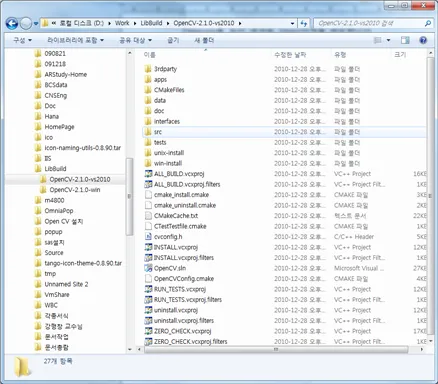This screenshot has height=384, width=438.
Task: Select the win-install folder icon
Action: pyautogui.click(x=148, y=163)
